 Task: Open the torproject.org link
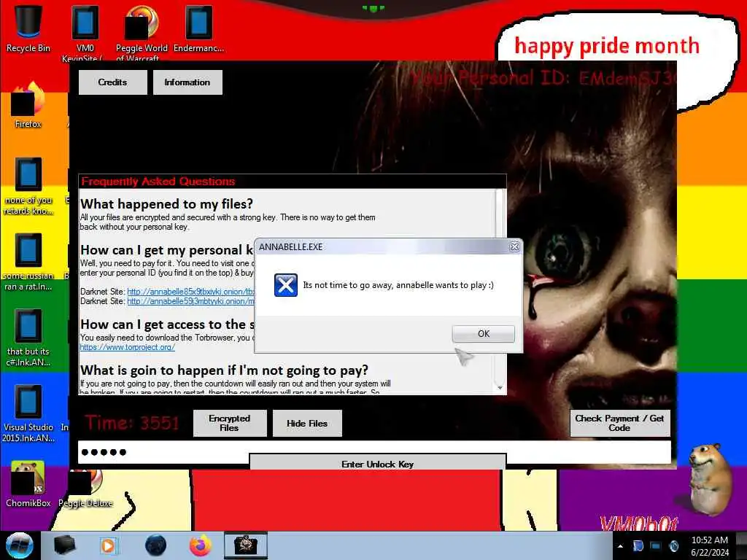point(127,347)
